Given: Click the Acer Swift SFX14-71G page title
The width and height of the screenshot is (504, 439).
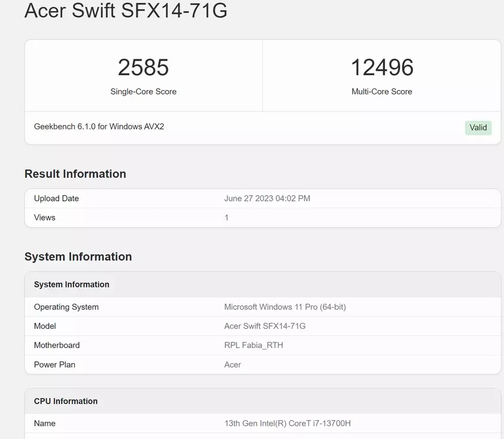Looking at the screenshot, I should (126, 11).
